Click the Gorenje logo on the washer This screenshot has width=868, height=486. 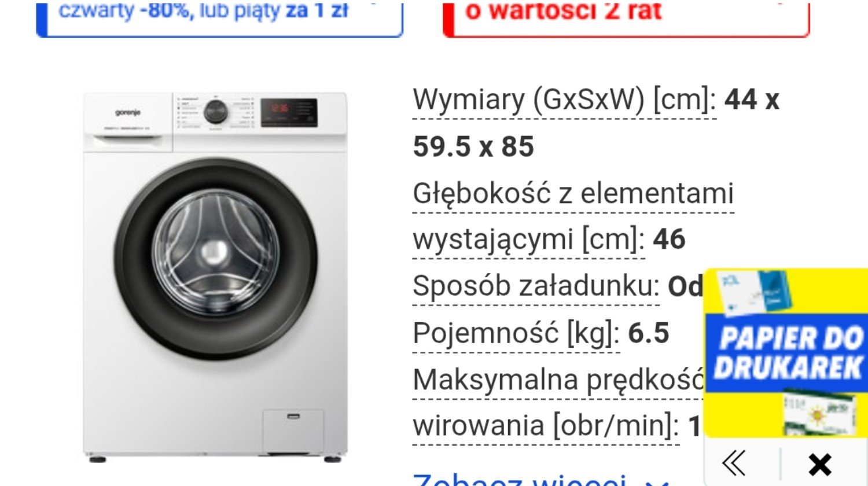127,112
